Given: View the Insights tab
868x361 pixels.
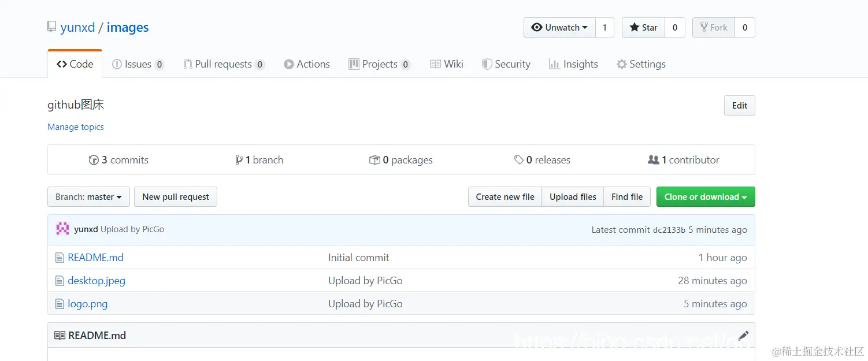Looking at the screenshot, I should 573,64.
